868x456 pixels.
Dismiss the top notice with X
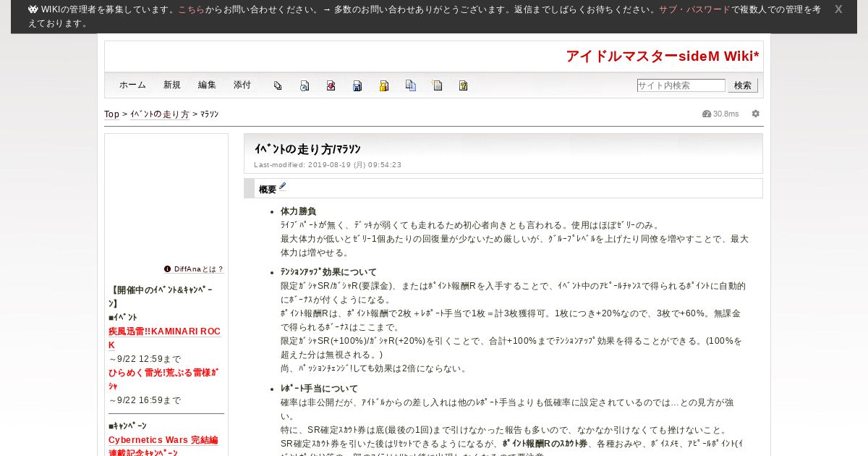click(x=838, y=9)
